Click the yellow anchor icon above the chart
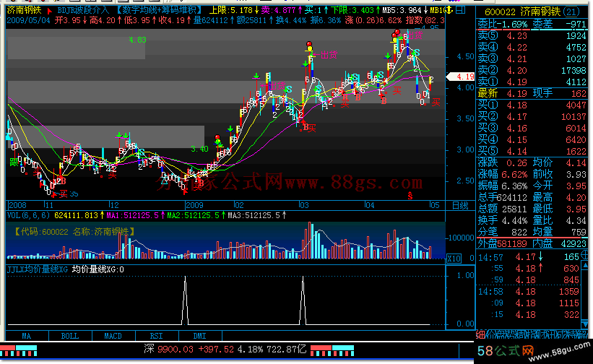This screenshot has width=593, height=364. tap(449, 10)
